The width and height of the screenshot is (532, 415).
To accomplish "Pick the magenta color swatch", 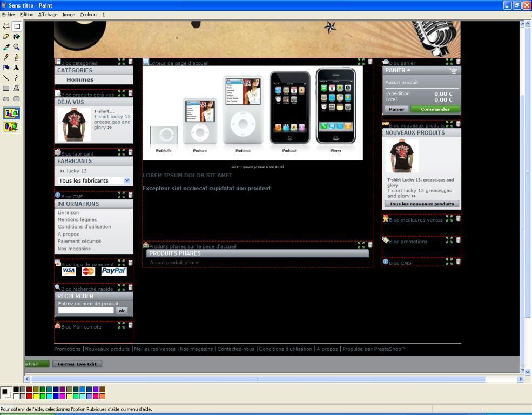I will pyautogui.click(x=63, y=396).
